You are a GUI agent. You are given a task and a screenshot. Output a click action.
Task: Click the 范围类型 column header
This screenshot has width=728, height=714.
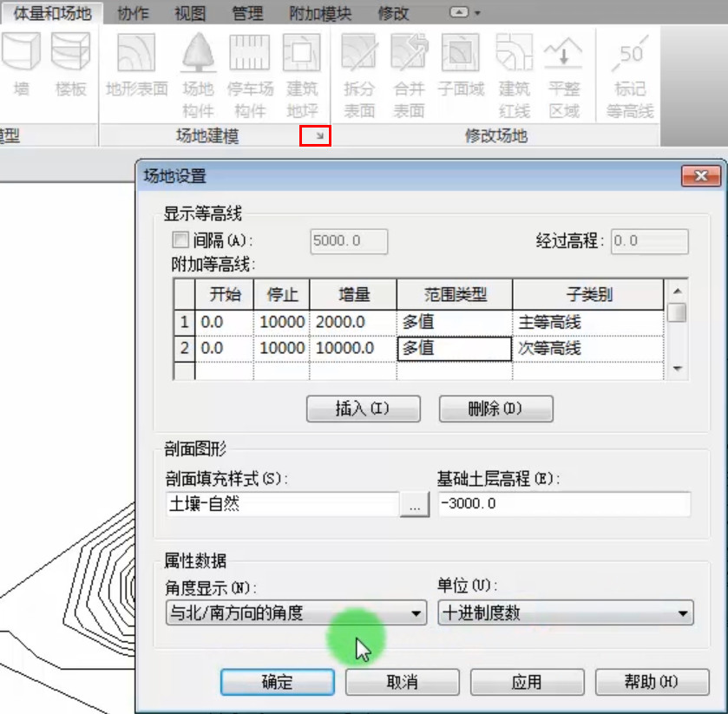tap(455, 294)
